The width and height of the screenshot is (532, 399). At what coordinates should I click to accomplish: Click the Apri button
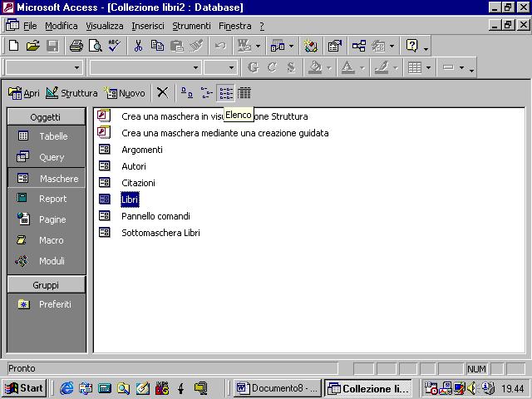[24, 92]
